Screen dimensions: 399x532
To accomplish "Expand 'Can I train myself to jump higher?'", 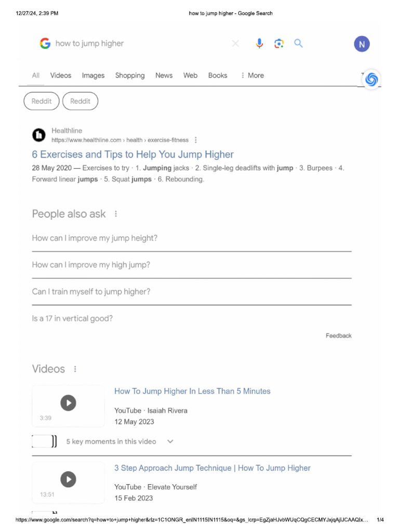I will pyautogui.click(x=191, y=291).
